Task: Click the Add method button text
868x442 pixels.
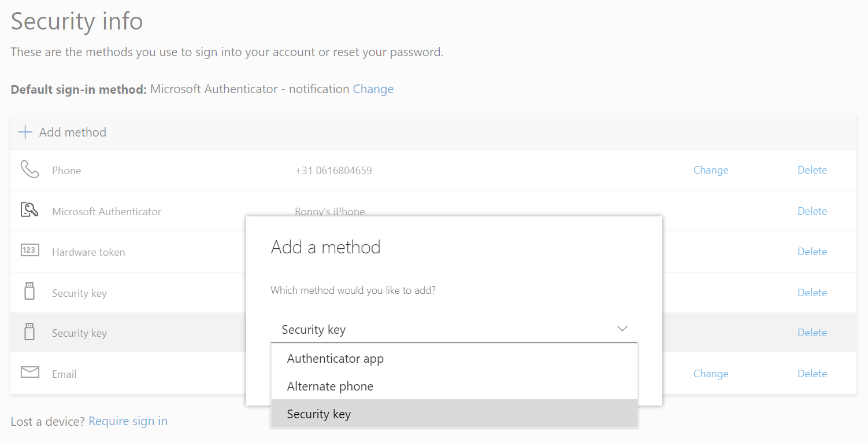Action: (x=73, y=132)
